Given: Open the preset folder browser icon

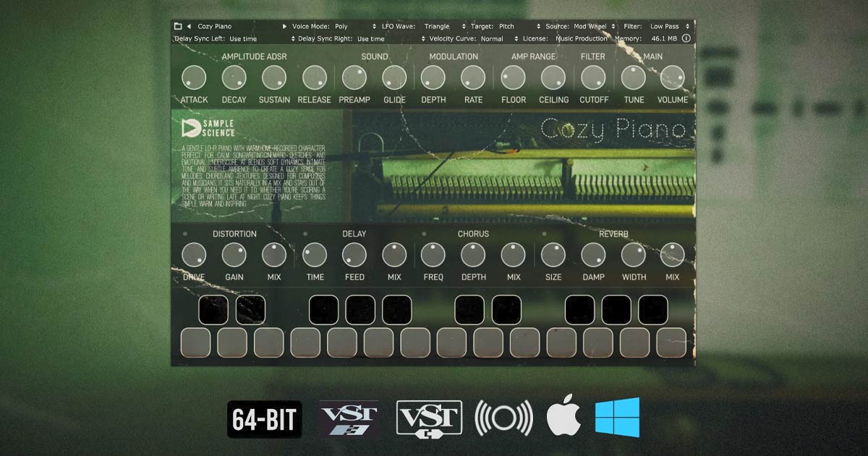Looking at the screenshot, I should click(x=177, y=25).
